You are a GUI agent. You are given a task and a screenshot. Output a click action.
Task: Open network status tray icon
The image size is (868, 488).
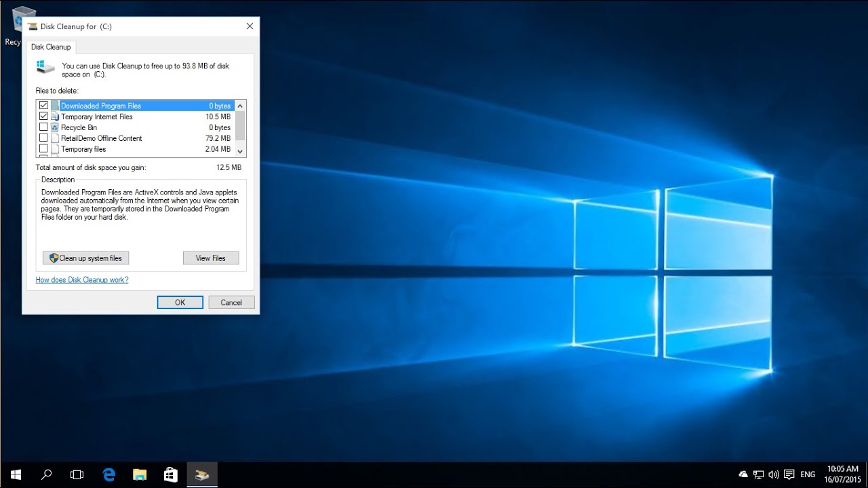(758, 474)
